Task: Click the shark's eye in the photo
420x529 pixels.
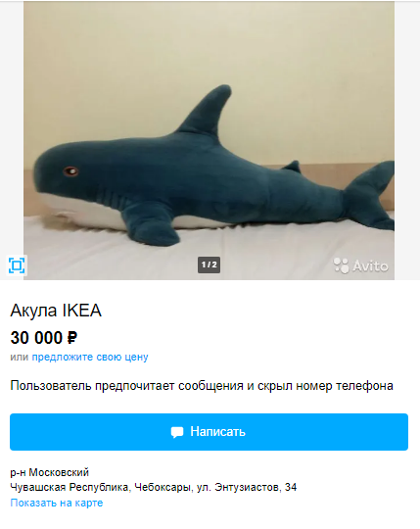Action: pos(70,171)
